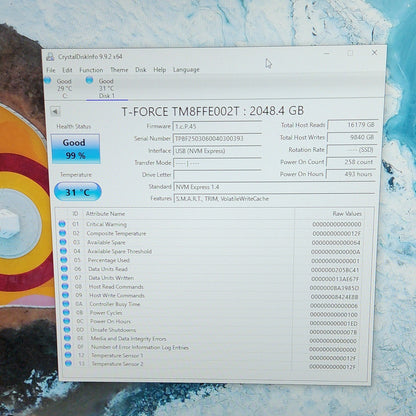This screenshot has height=416, width=416.
Task: Click the Transfer Mode field
Action: pyautogui.click(x=217, y=163)
